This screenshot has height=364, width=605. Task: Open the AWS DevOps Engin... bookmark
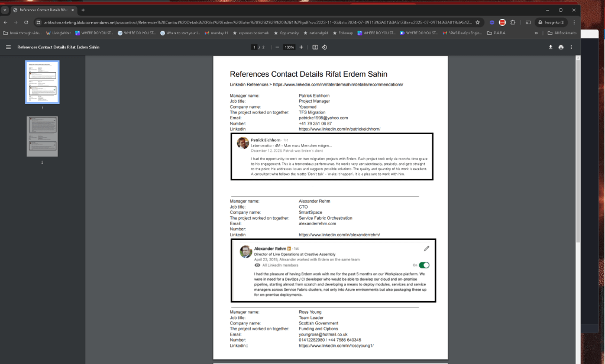pyautogui.click(x=462, y=33)
